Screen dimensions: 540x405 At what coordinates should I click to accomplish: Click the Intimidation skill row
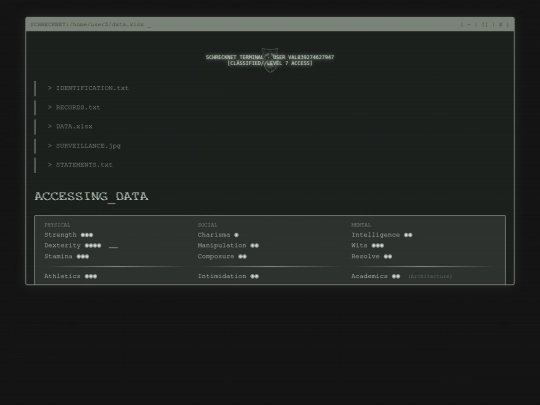[x=228, y=276]
